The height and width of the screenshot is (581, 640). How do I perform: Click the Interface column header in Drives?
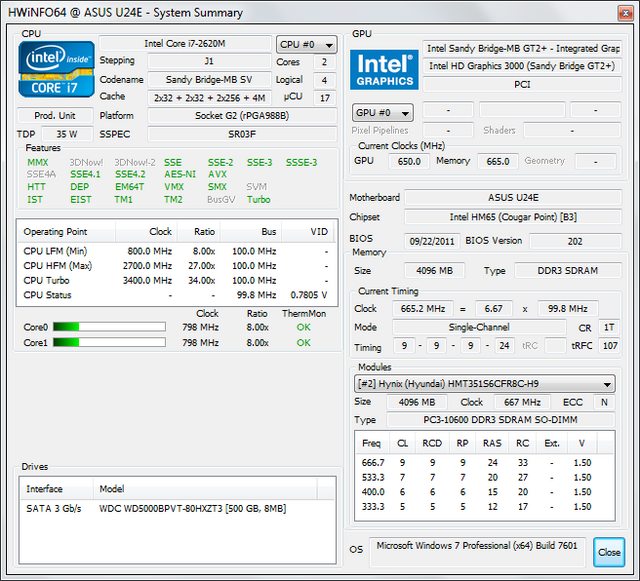pos(56,489)
